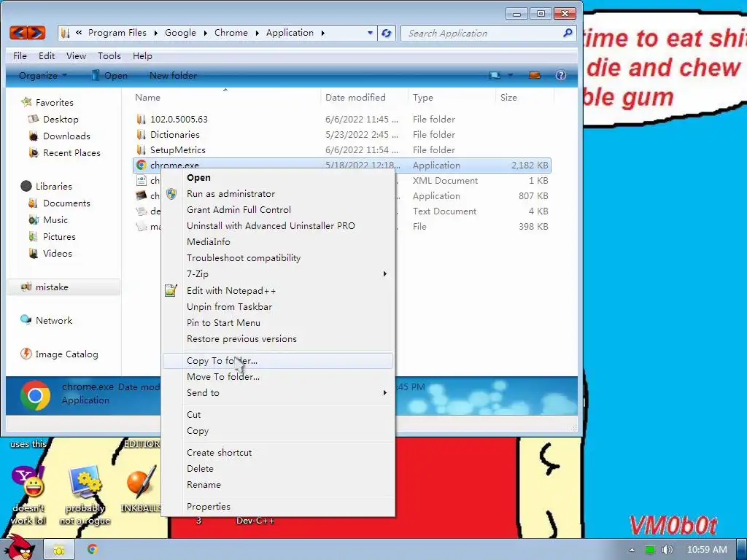The height and width of the screenshot is (560, 747).
Task: Choose Troubleshoot compatibility
Action: point(278,257)
